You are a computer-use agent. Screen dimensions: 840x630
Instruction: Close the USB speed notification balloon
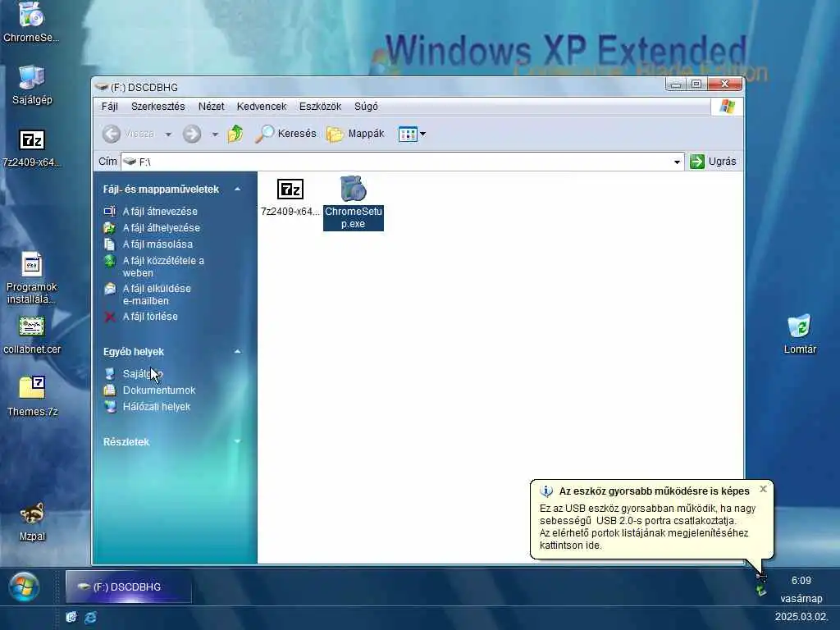(x=764, y=489)
